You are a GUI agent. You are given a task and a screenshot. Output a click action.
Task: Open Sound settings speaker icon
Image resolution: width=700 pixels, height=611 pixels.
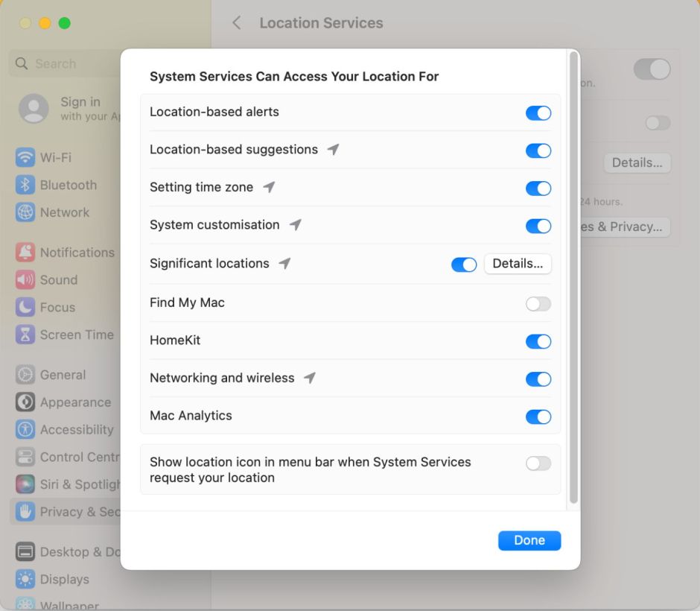click(25, 280)
